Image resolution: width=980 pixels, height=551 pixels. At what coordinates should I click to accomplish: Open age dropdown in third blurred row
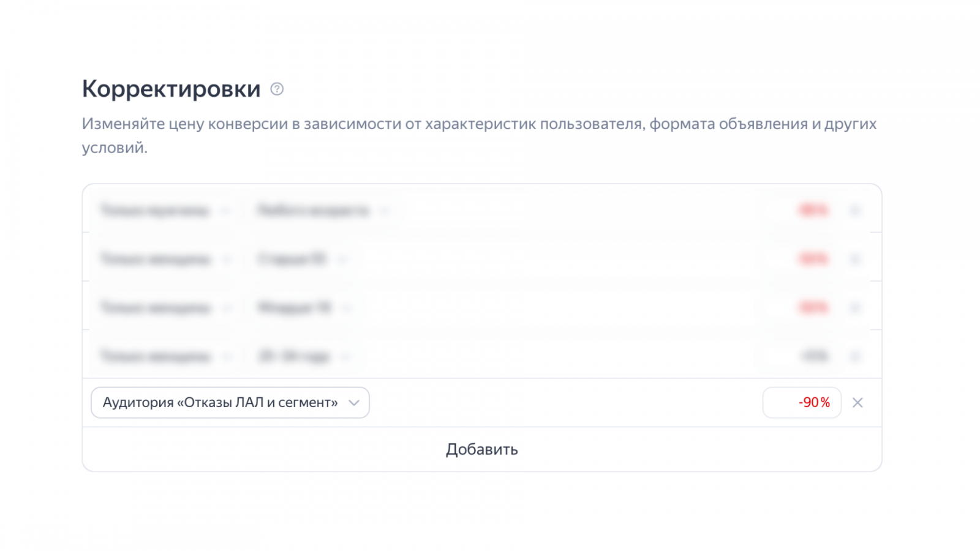304,307
